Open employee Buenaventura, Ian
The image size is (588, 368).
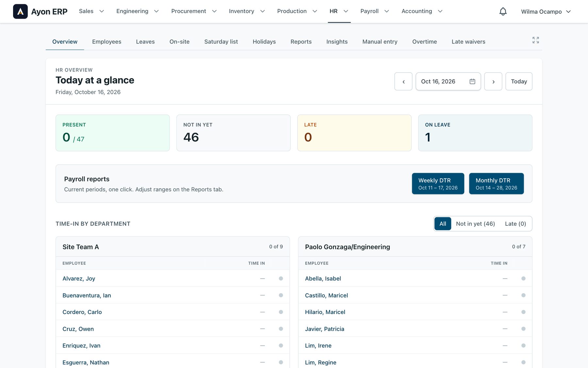tap(87, 295)
